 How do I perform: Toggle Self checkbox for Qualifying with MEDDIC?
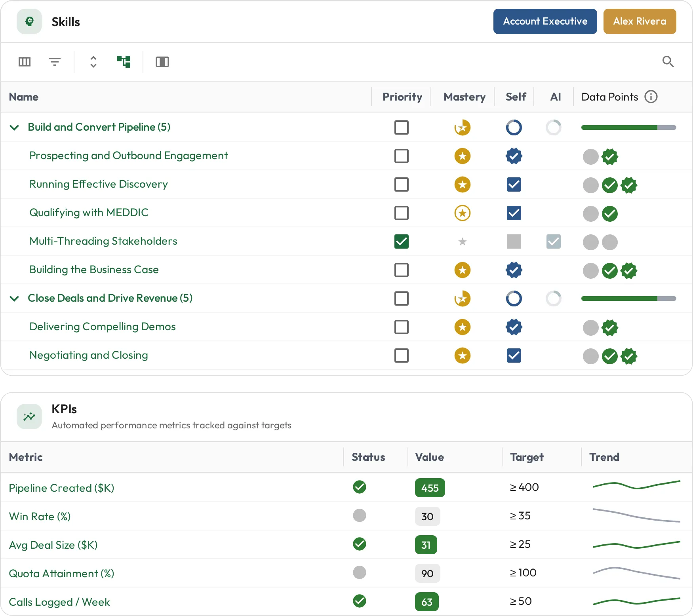[514, 213]
